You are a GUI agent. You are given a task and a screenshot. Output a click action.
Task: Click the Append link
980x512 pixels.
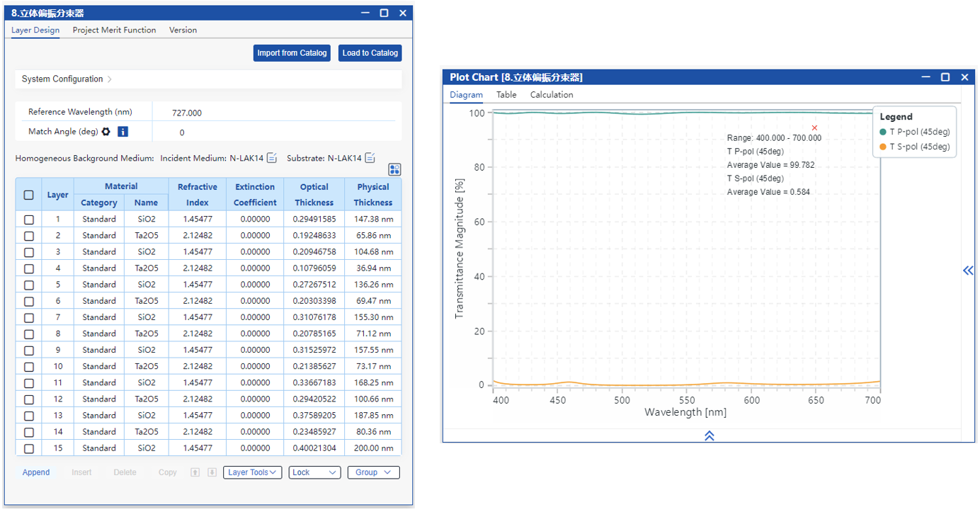tap(36, 472)
